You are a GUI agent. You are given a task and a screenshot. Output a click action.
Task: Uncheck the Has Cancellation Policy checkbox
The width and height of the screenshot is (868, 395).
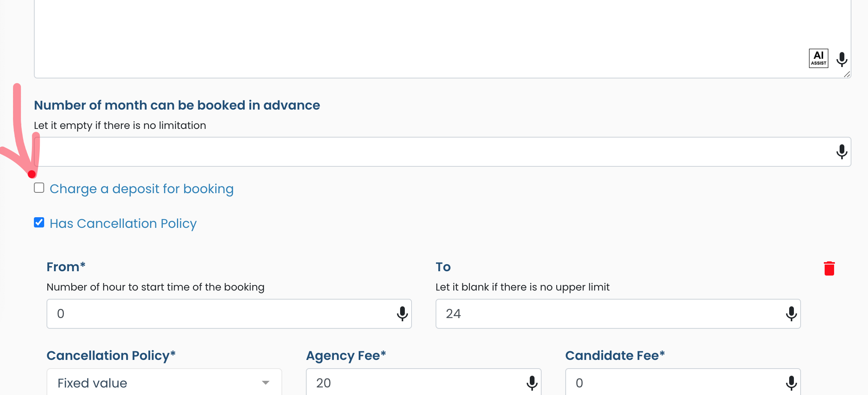click(x=39, y=223)
